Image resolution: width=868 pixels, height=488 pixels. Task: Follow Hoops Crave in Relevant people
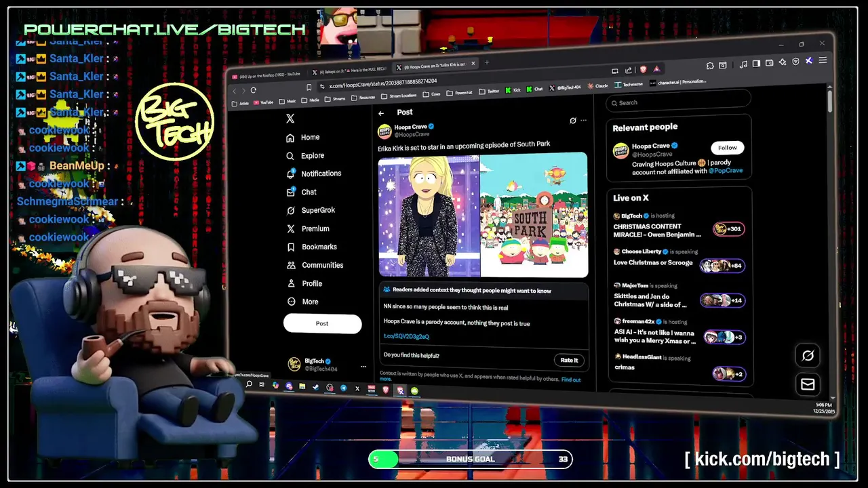click(727, 148)
